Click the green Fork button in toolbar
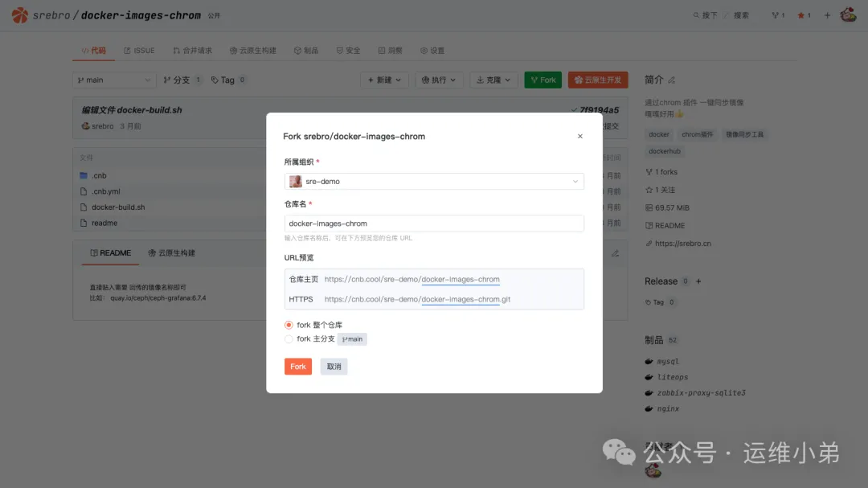This screenshot has height=488, width=868. tap(543, 80)
